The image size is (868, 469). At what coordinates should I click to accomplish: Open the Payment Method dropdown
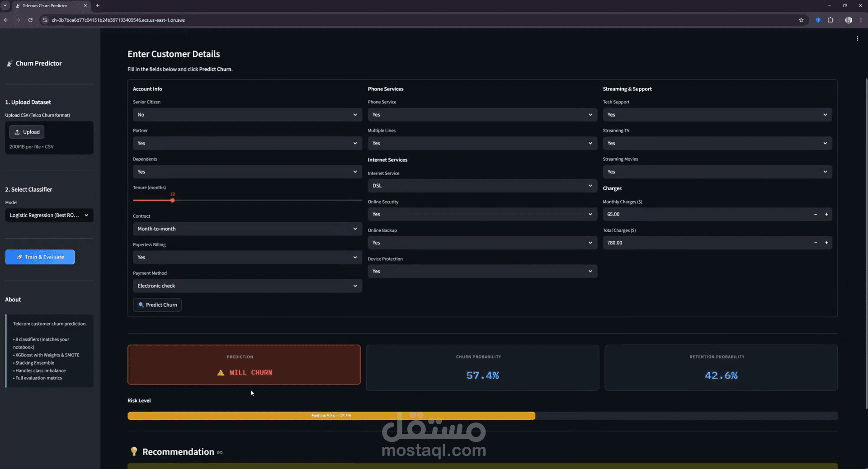[247, 286]
